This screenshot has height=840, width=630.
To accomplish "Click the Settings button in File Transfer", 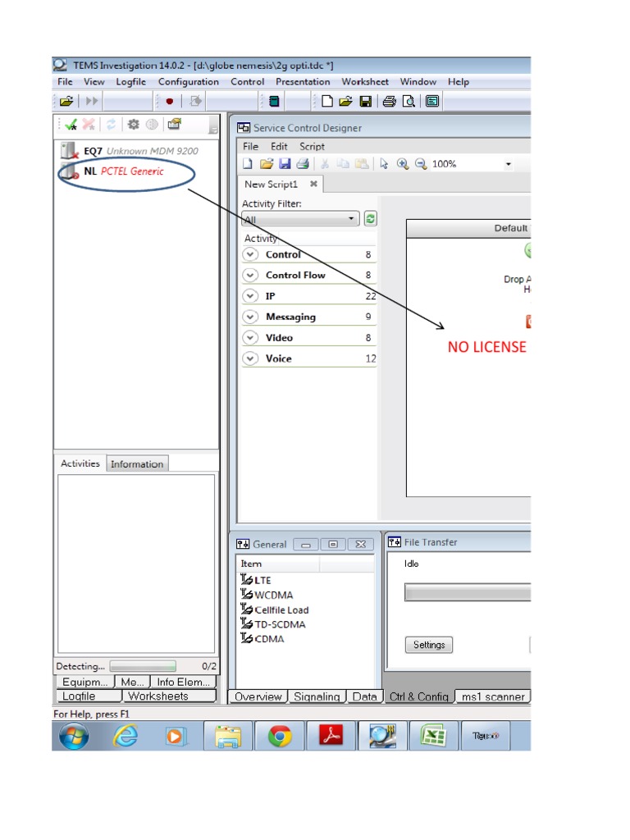I will (x=429, y=645).
